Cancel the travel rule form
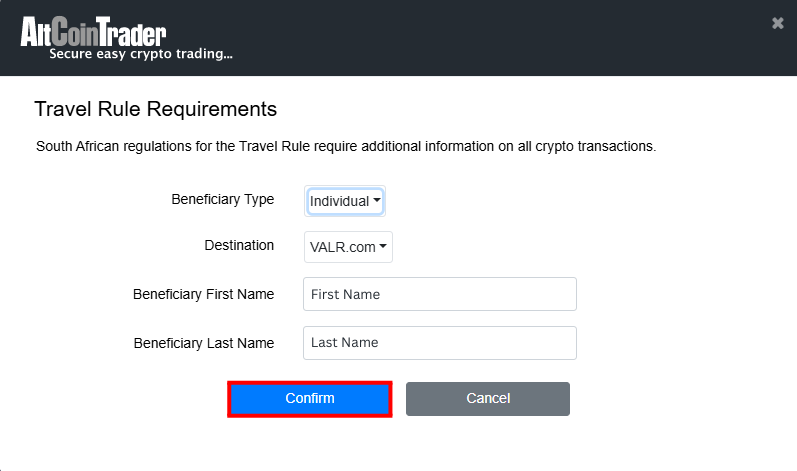797x471 pixels. coord(487,399)
